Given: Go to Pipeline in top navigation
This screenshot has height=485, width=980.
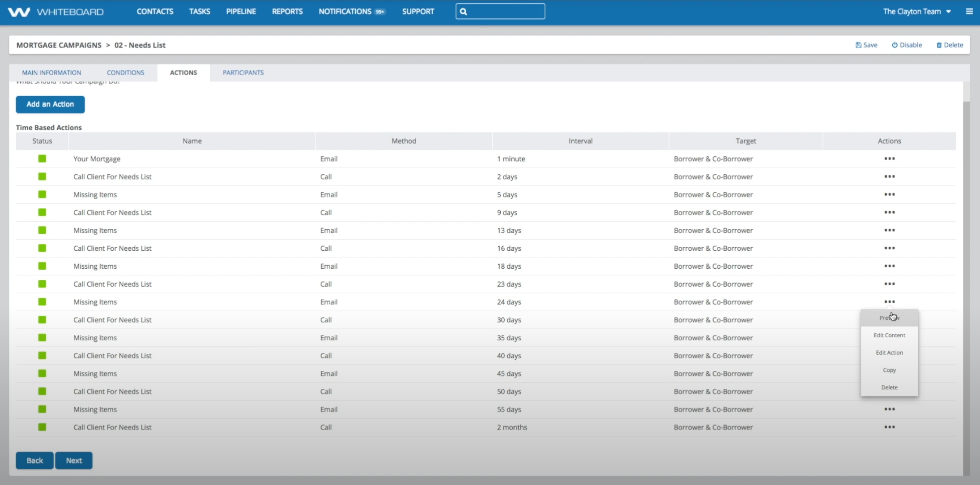Looking at the screenshot, I should pyautogui.click(x=241, y=12).
